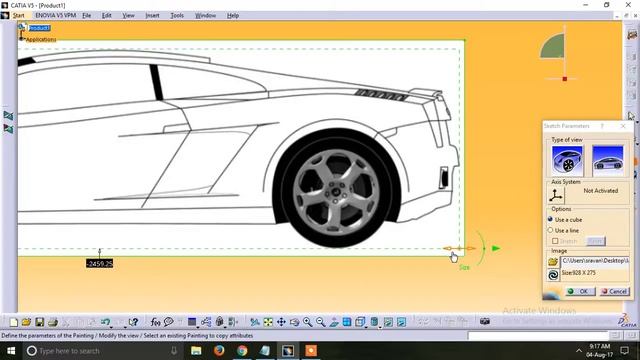Click the shading mode cylinder icon
The width and height of the screenshot is (640, 360).
374,322
